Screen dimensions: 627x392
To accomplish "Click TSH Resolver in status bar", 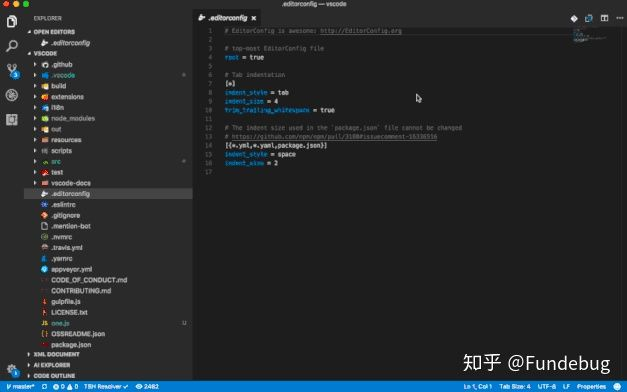I will click(x=106, y=387).
